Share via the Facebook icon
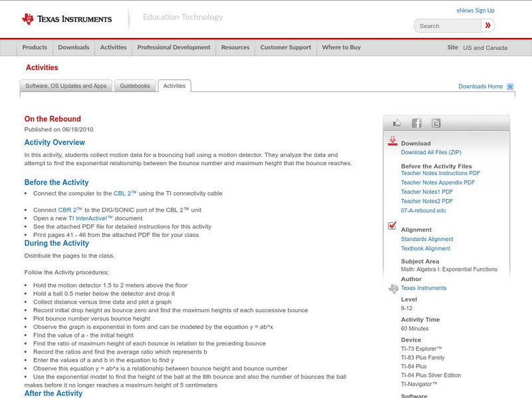Image resolution: width=532 pixels, height=398 pixels. pos(416,123)
